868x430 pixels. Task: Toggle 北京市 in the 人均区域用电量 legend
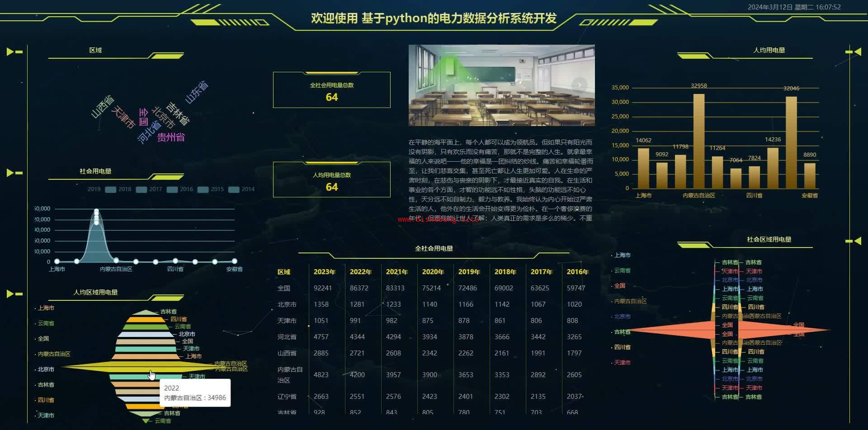pos(45,369)
